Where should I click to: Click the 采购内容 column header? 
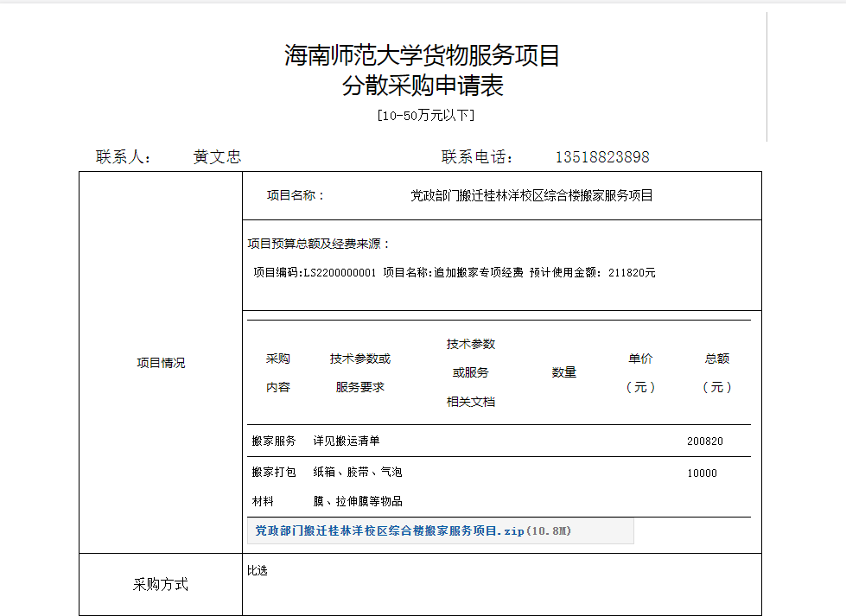278,373
